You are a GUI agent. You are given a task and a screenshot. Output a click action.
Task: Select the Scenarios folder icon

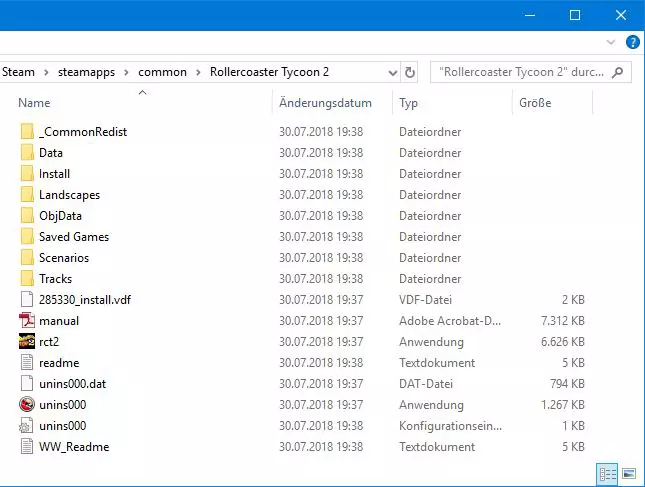click(x=27, y=257)
